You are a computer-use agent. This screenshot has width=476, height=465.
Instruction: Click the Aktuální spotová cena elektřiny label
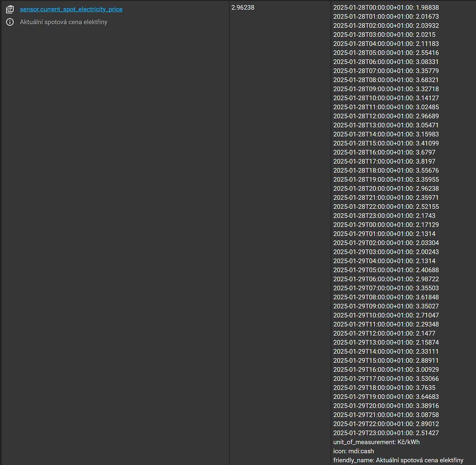[63, 22]
